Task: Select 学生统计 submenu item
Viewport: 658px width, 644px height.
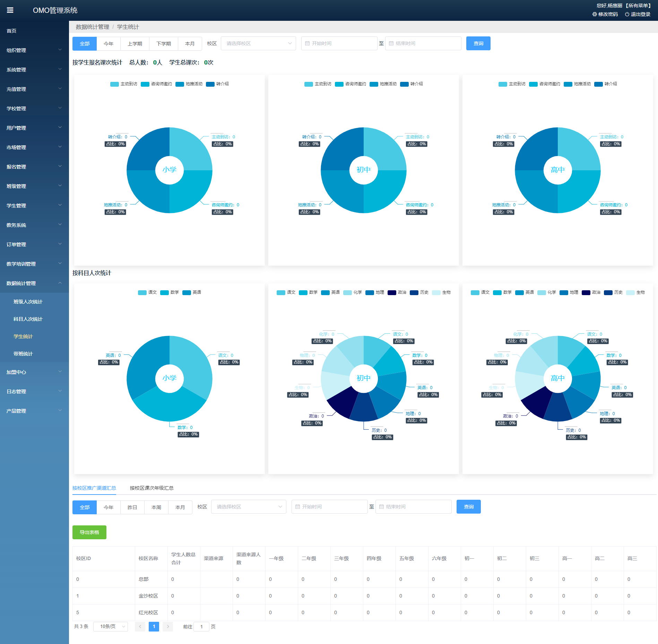Action: coord(34,336)
